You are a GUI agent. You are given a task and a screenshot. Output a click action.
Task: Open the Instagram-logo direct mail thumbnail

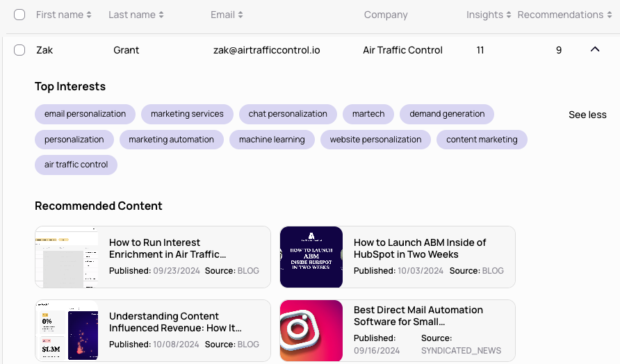tap(311, 331)
